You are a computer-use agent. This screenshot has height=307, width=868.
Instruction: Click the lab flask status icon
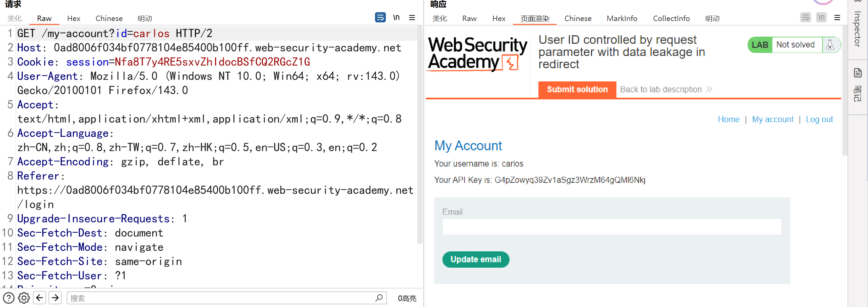(830, 45)
